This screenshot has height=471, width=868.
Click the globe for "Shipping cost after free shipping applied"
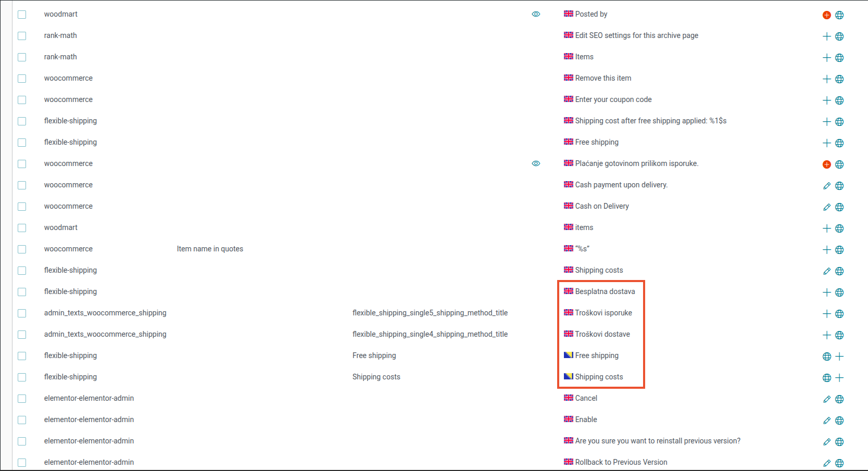839,122
